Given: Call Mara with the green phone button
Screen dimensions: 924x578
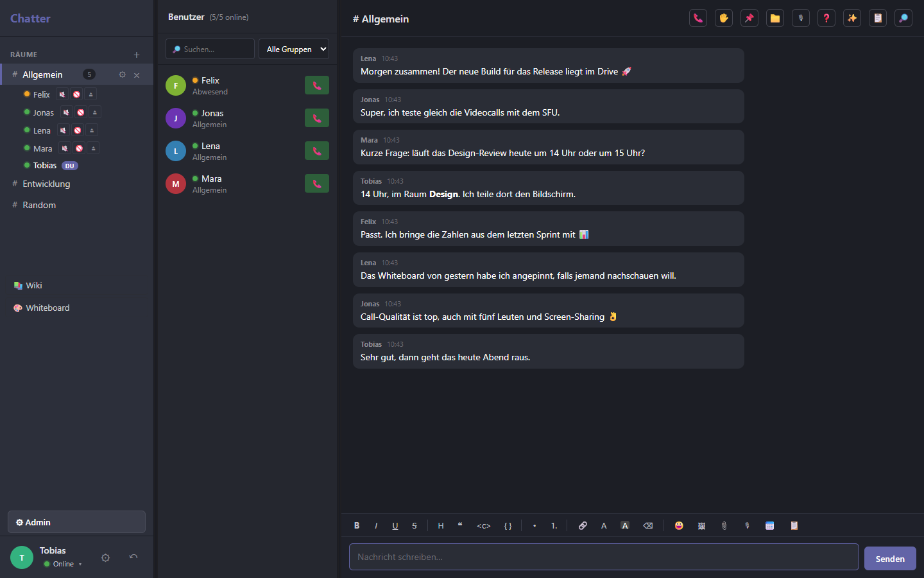Looking at the screenshot, I should point(317,184).
